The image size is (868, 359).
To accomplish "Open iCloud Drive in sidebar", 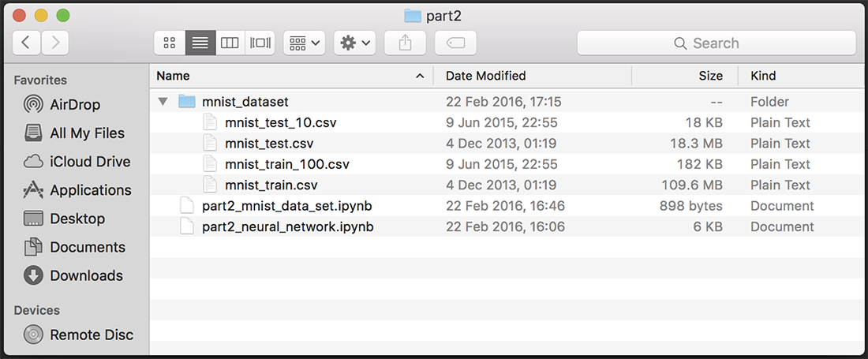I will point(89,162).
